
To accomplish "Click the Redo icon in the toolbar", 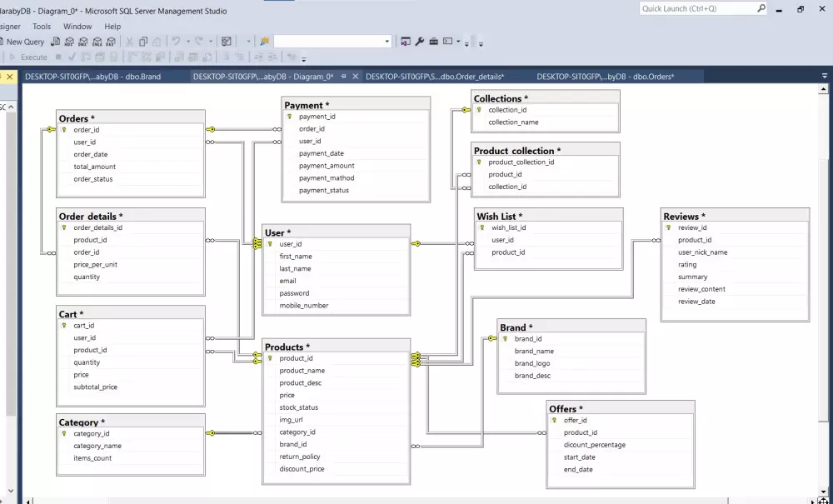I will (200, 41).
